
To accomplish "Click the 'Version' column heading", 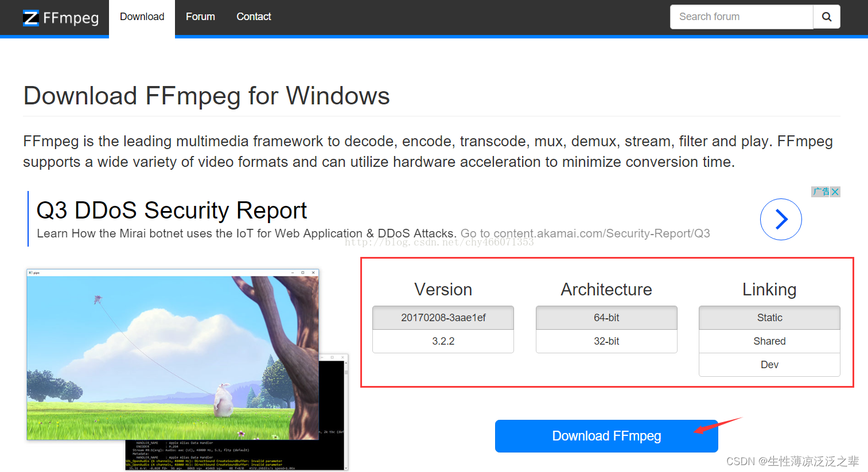I will [x=443, y=290].
